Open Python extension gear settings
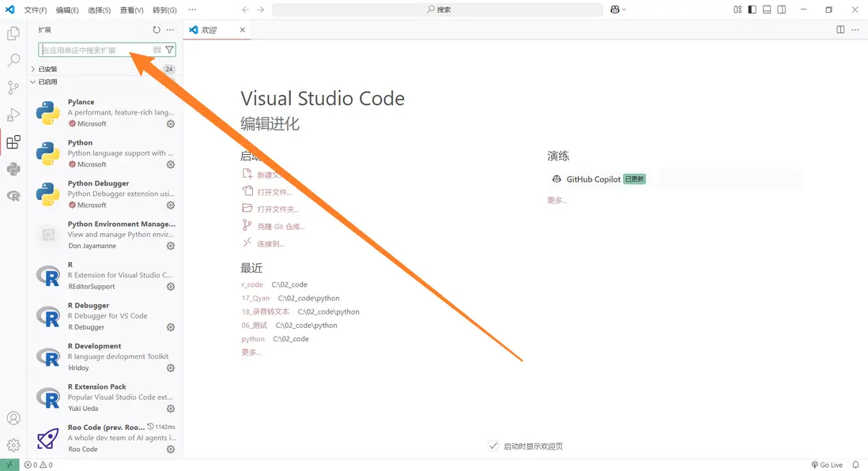Viewport: 868px width, 471px height. [171, 164]
